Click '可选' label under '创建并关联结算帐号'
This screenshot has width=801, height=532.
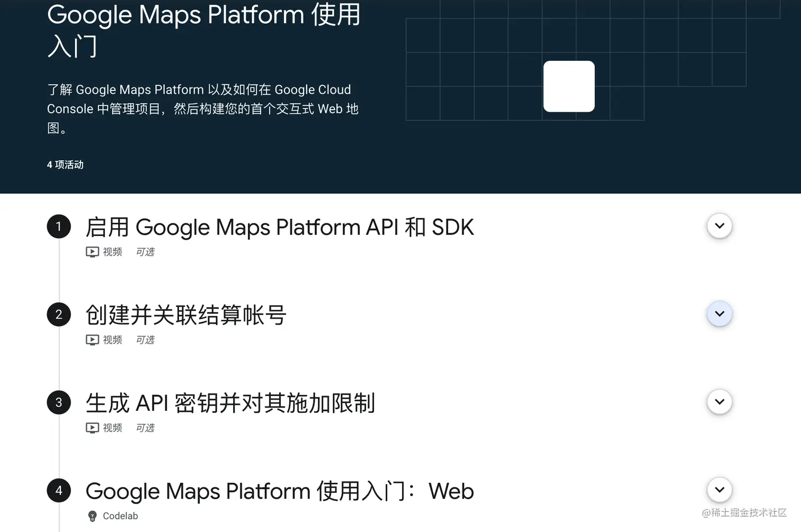click(145, 340)
